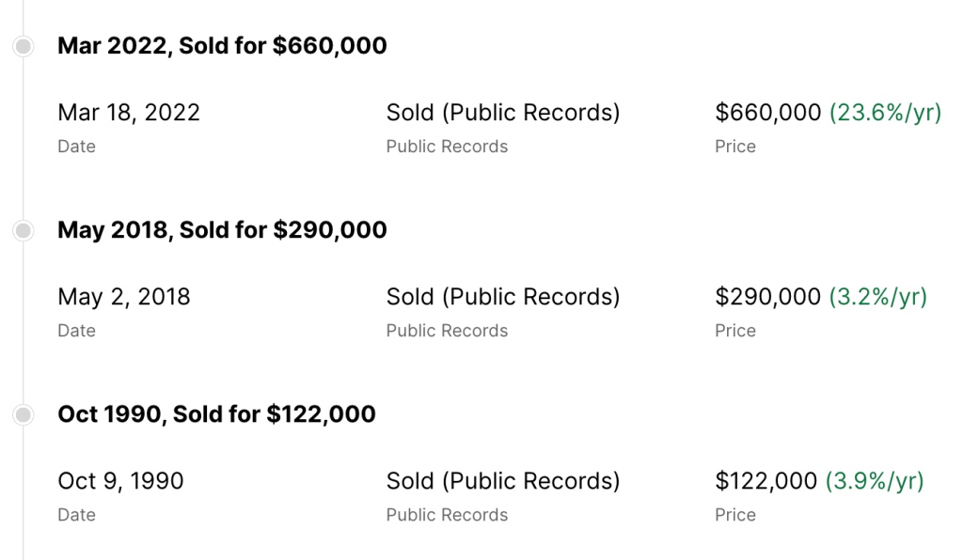Click the May 2018 timeline dot
Screen dimensions: 963x560
(24, 230)
